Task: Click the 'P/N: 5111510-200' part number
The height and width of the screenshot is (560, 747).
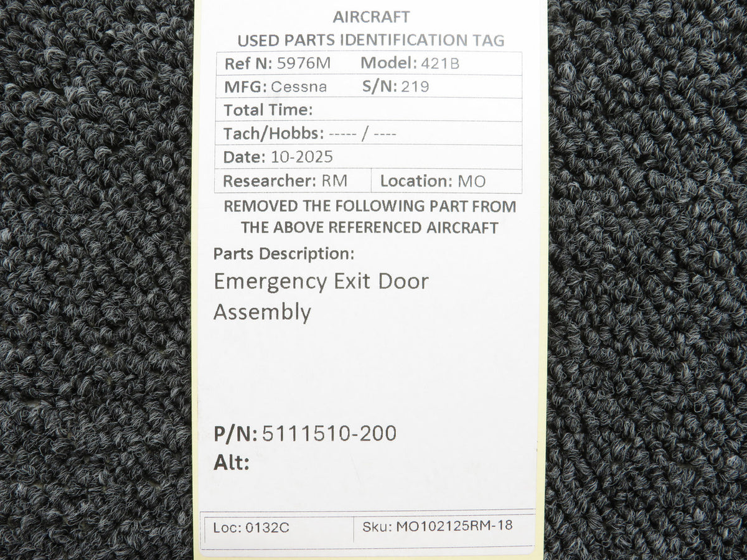Action: click(x=305, y=433)
